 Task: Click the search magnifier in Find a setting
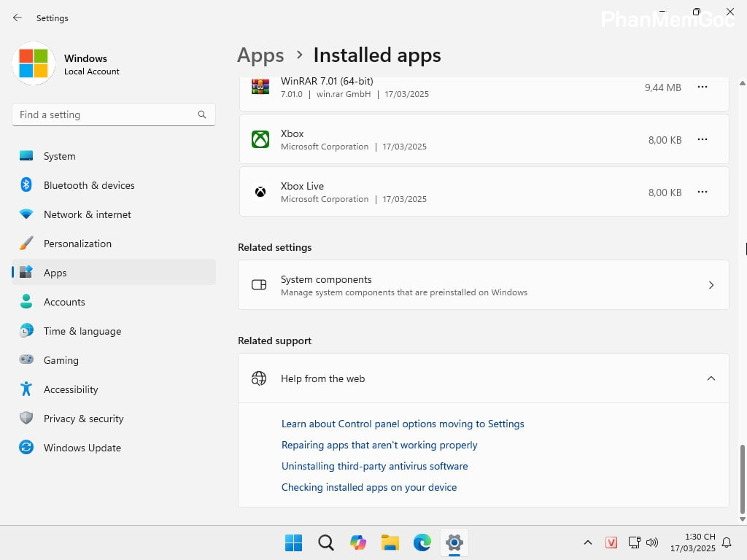coord(202,114)
